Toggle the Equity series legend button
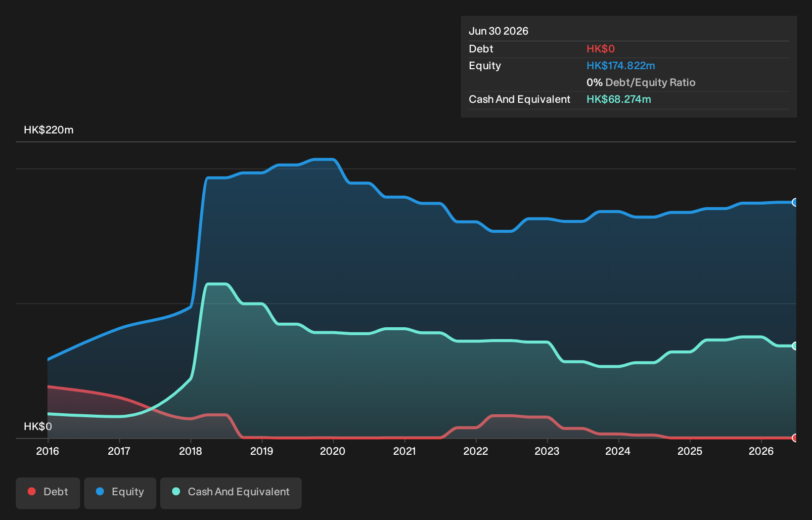 [120, 493]
